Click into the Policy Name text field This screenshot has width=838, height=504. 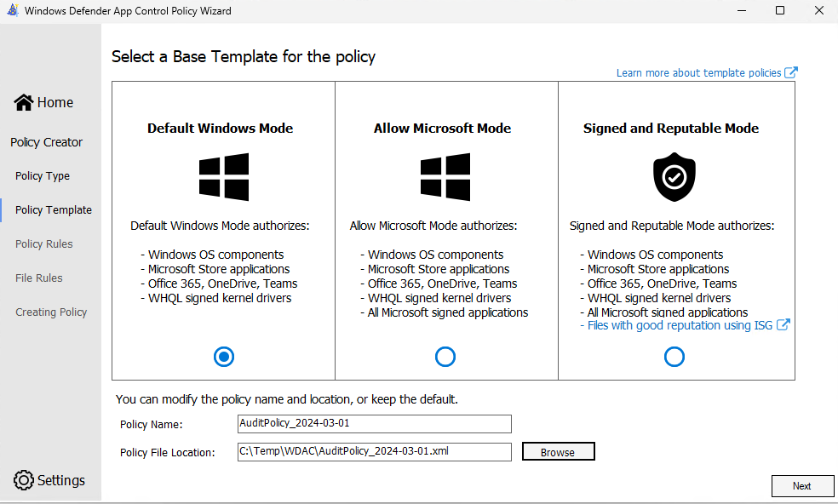375,424
